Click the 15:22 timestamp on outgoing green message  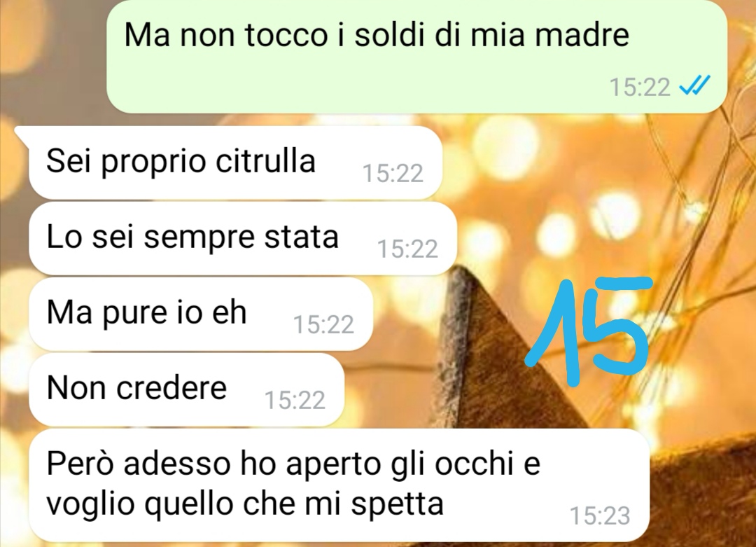(x=640, y=88)
